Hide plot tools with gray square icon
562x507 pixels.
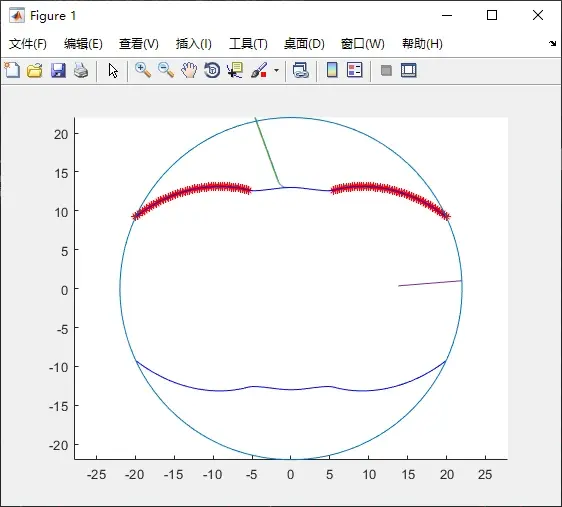[x=386, y=70]
